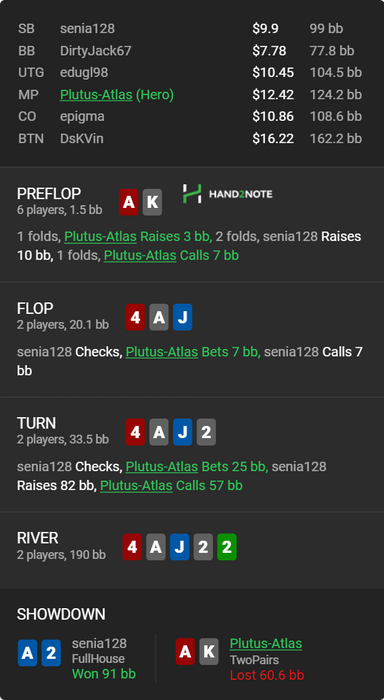The width and height of the screenshot is (384, 700).
Task: Select player DsKVin in the BTN row
Action: coord(82,138)
